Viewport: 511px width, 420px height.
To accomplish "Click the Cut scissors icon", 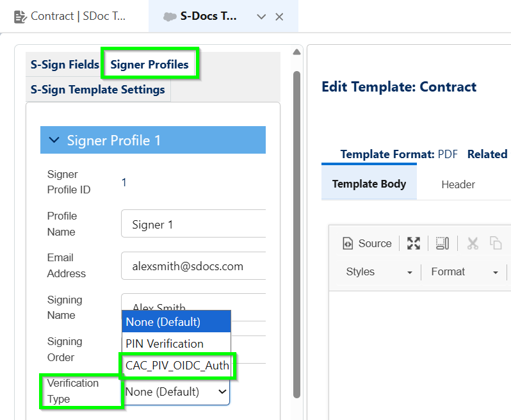I will (473, 243).
